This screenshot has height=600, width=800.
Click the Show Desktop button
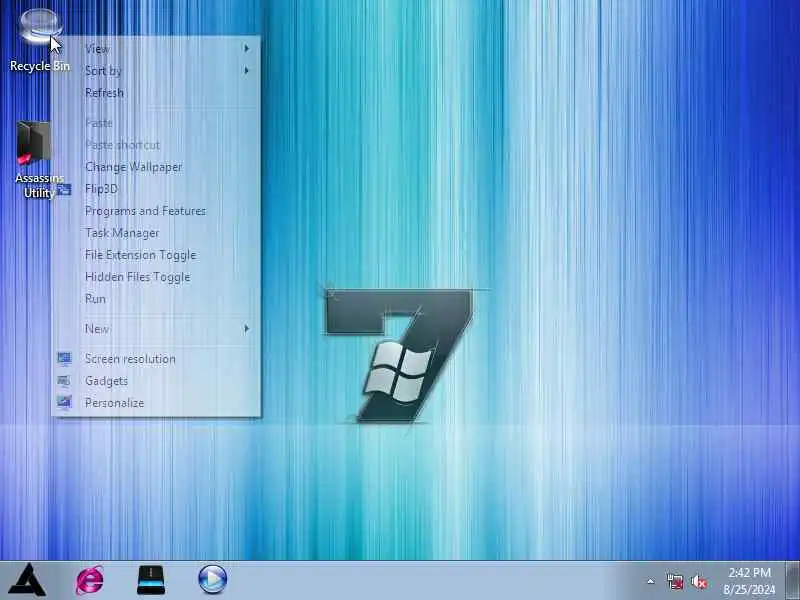click(x=792, y=580)
